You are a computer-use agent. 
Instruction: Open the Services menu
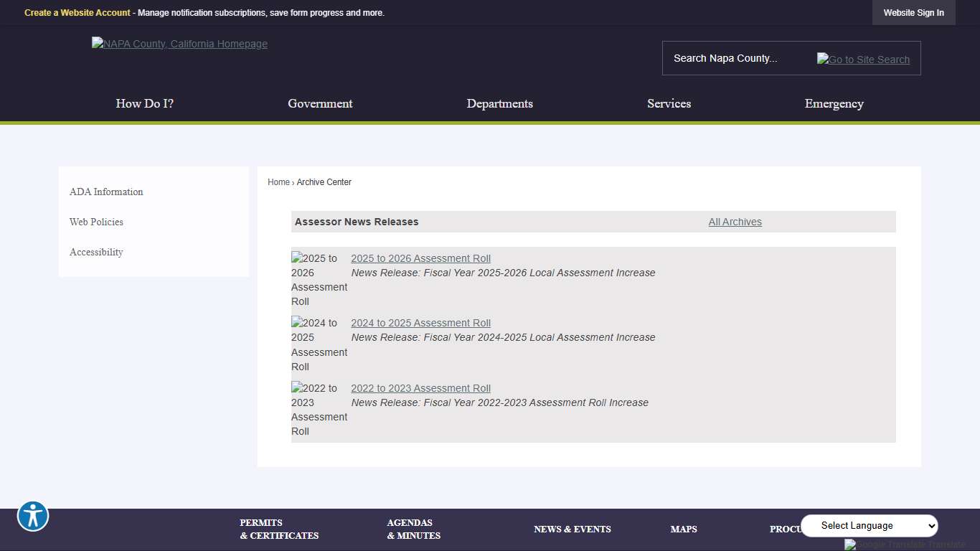click(x=669, y=103)
